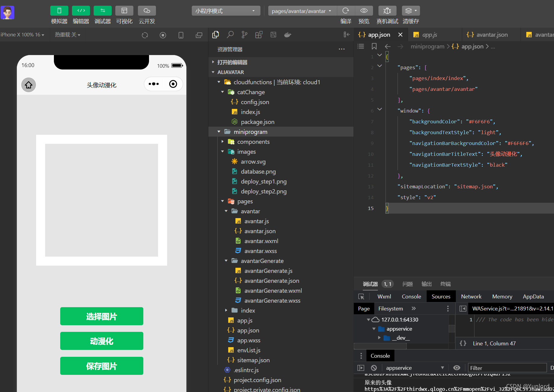554x392 pixels.
Task: Click the simulator phone device icon
Action: 181,35
